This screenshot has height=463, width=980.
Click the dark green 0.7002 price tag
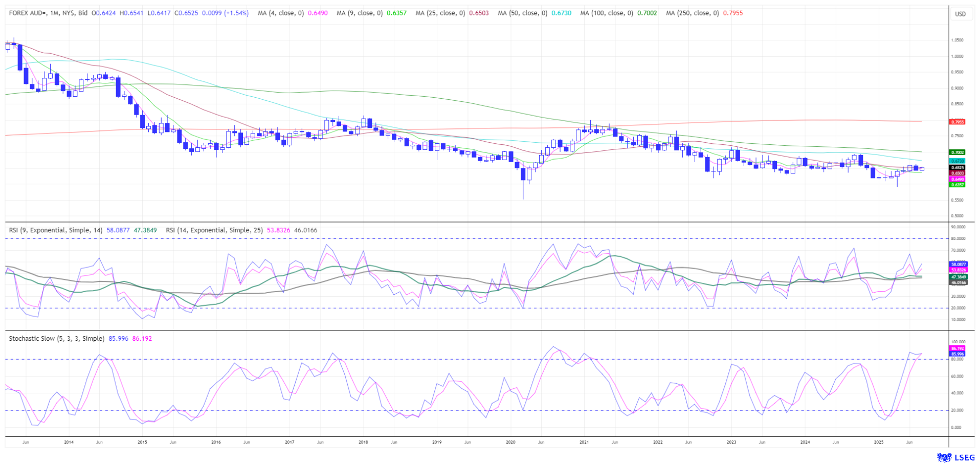click(957, 152)
